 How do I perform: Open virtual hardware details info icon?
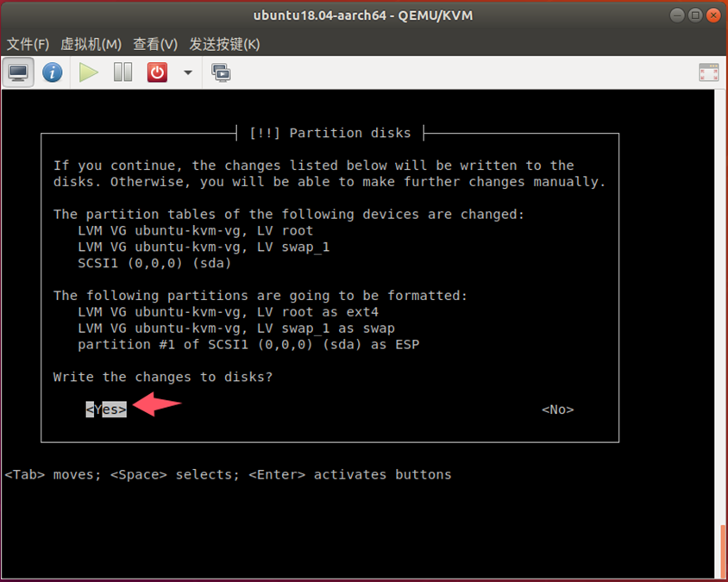[53, 72]
